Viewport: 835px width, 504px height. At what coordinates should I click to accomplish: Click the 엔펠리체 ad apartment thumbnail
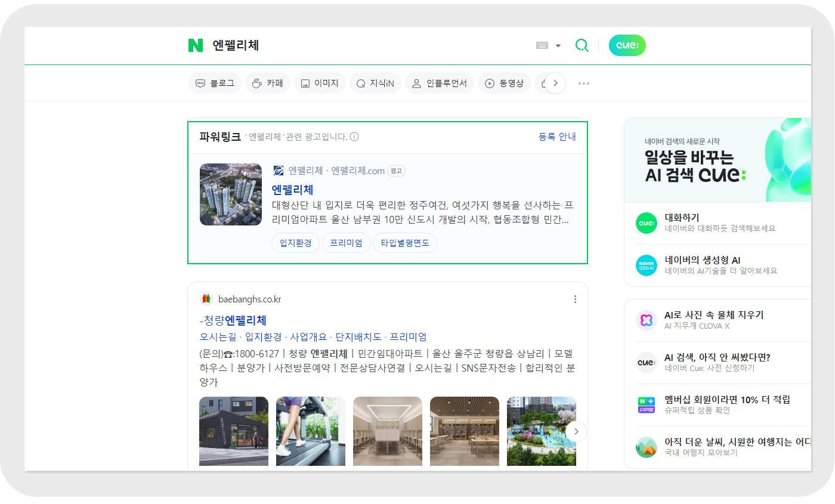(231, 194)
